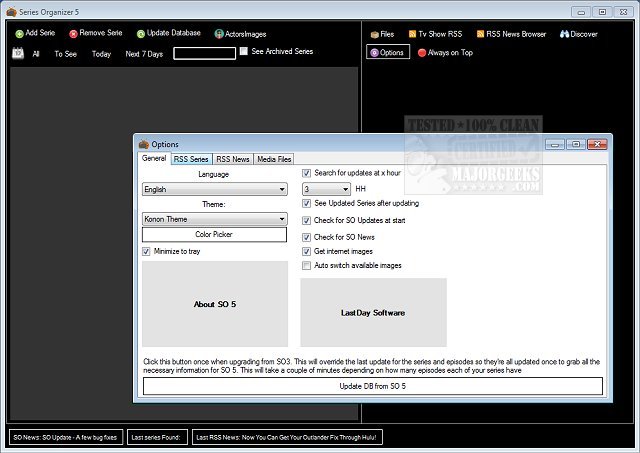The height and width of the screenshot is (453, 640).
Task: Switch to the Media Files tab
Action: (274, 159)
